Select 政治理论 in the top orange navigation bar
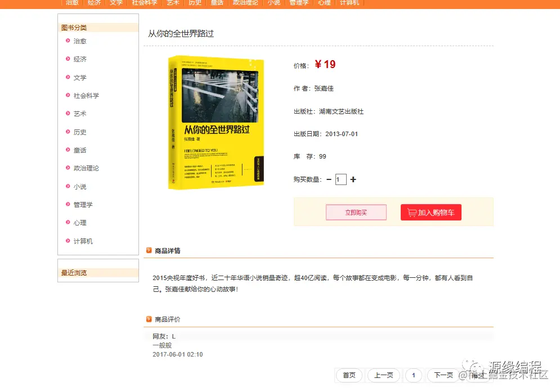This screenshot has width=560, height=392. (x=245, y=2)
